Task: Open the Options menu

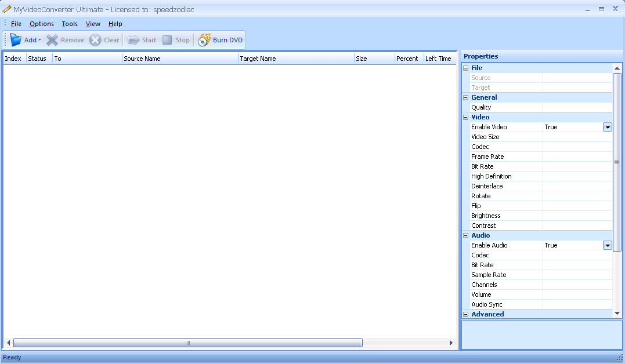Action: pos(41,24)
